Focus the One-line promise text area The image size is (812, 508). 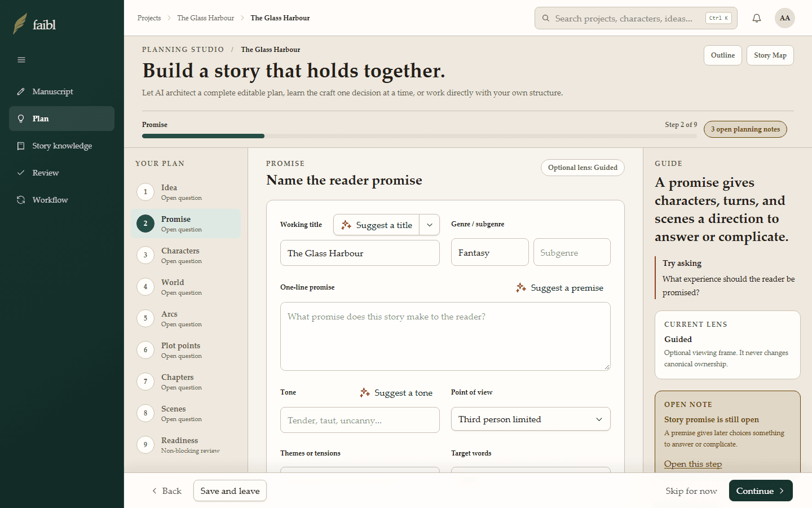coord(445,336)
